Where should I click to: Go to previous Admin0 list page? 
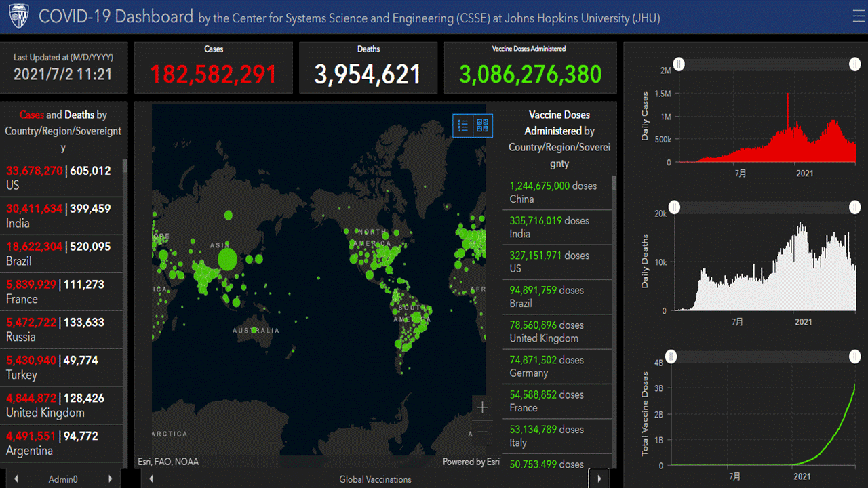tap(16, 479)
